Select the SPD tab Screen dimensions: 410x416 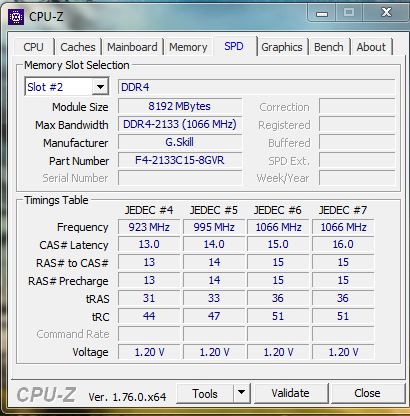234,46
